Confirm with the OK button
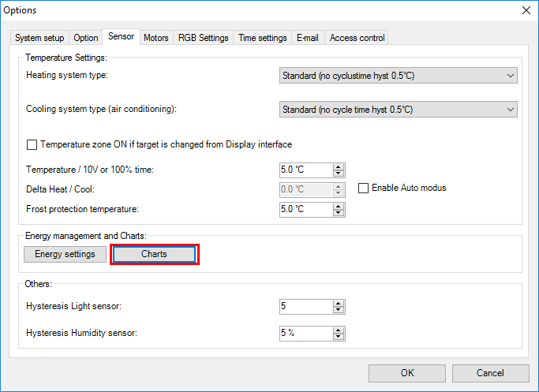 406,373
